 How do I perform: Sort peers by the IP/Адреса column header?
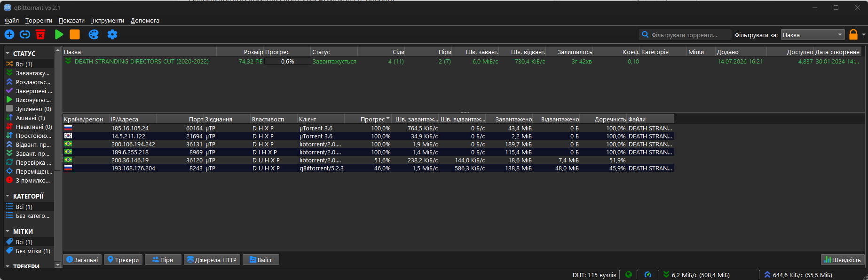click(133, 119)
